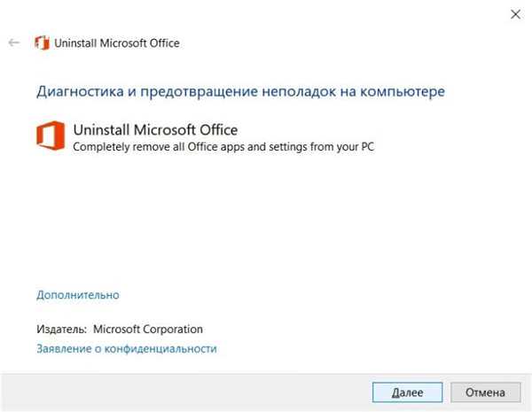This screenshot has height=412, width=532.
Task: Click the back arrow in the header
Action: point(14,43)
